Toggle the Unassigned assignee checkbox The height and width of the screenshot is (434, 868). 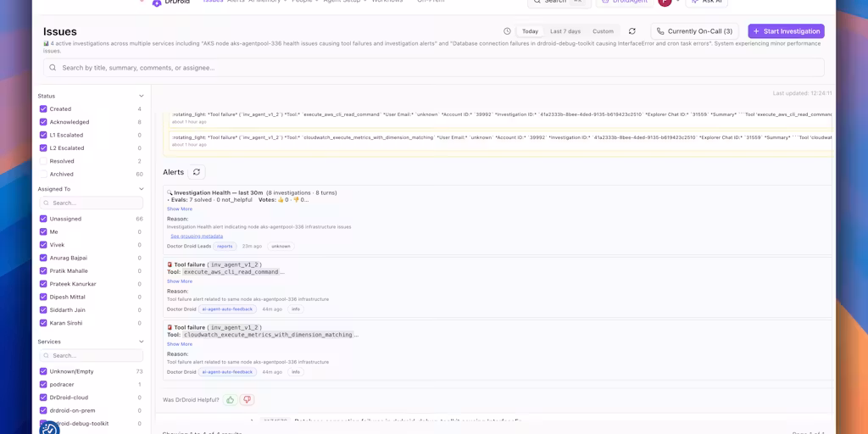pos(43,219)
